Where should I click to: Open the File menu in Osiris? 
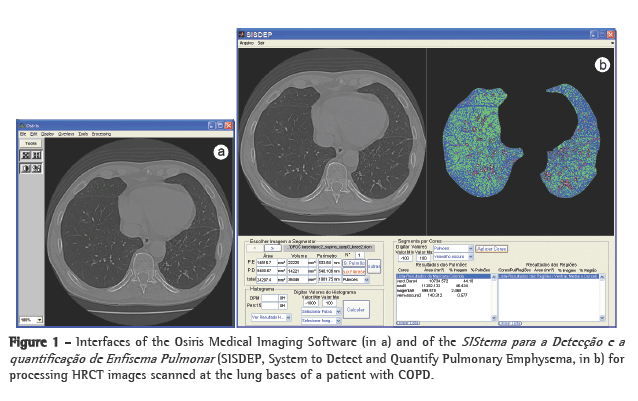pos(22,133)
